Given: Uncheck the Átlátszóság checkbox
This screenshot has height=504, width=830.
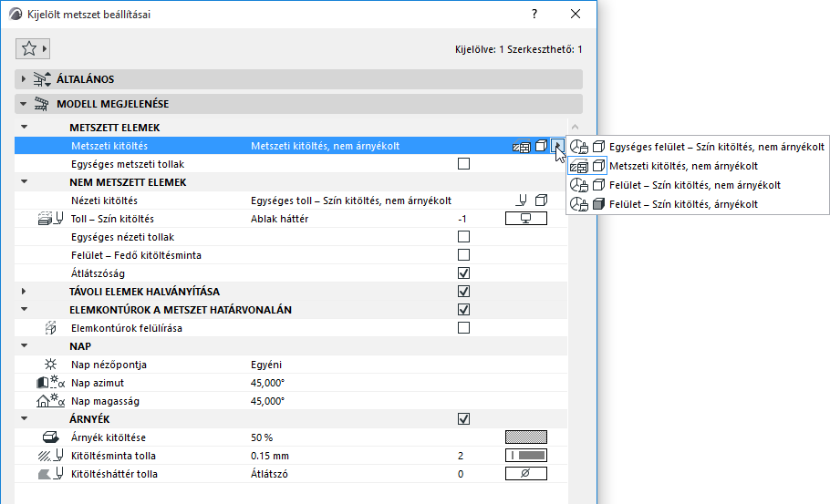Looking at the screenshot, I should tap(463, 273).
